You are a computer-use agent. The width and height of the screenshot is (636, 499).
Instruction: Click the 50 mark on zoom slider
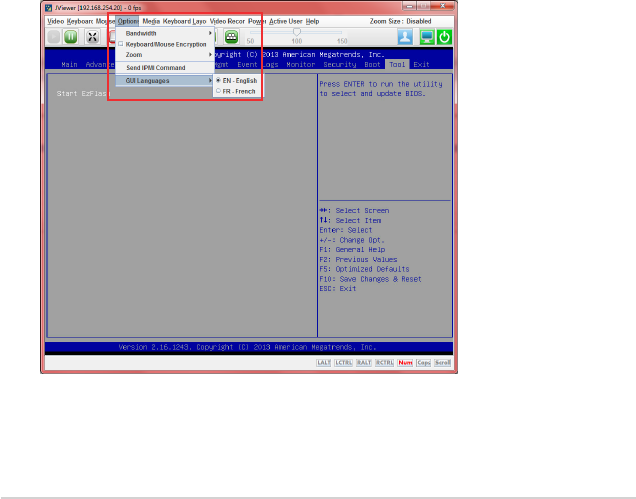click(x=250, y=41)
